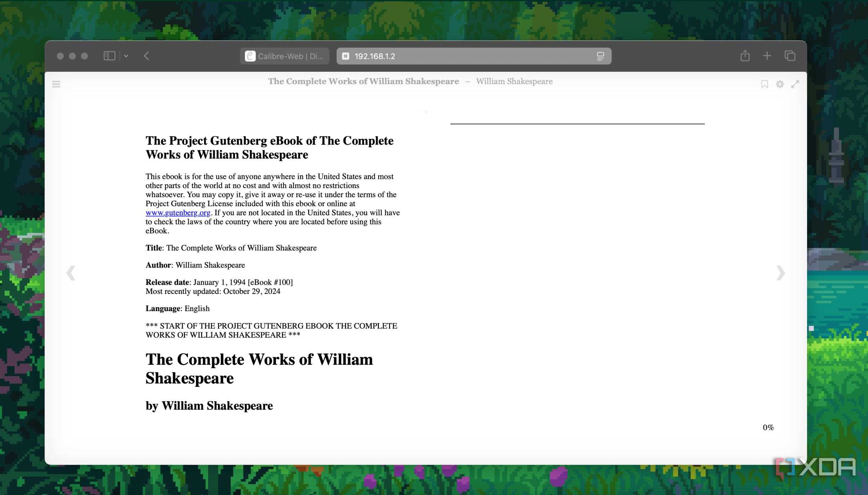
Task: Switch to the Calibre-Web tab
Action: tap(284, 56)
